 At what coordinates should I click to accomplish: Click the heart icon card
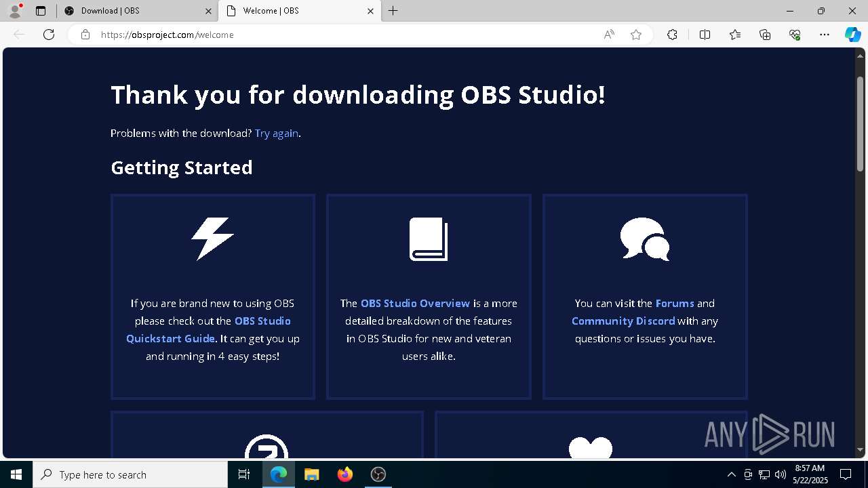click(x=591, y=447)
